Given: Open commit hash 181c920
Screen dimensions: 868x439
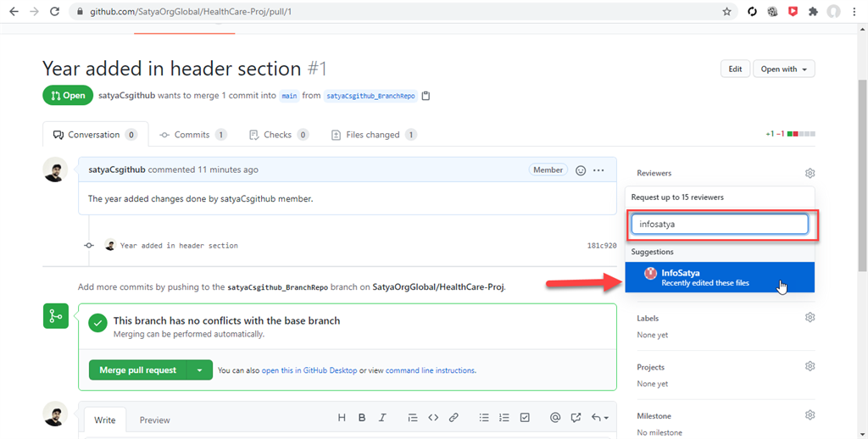Looking at the screenshot, I should [602, 245].
